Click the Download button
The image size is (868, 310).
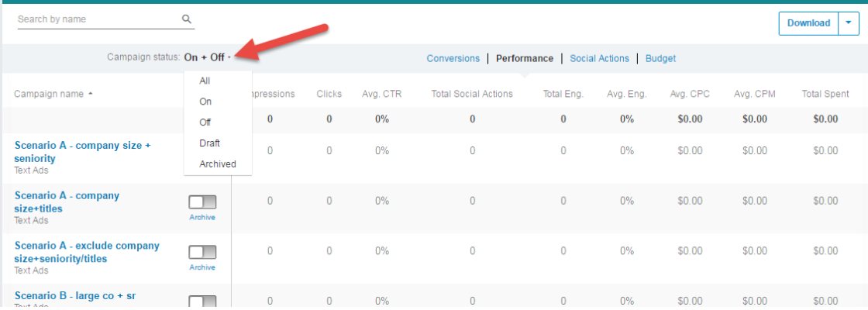(x=808, y=23)
